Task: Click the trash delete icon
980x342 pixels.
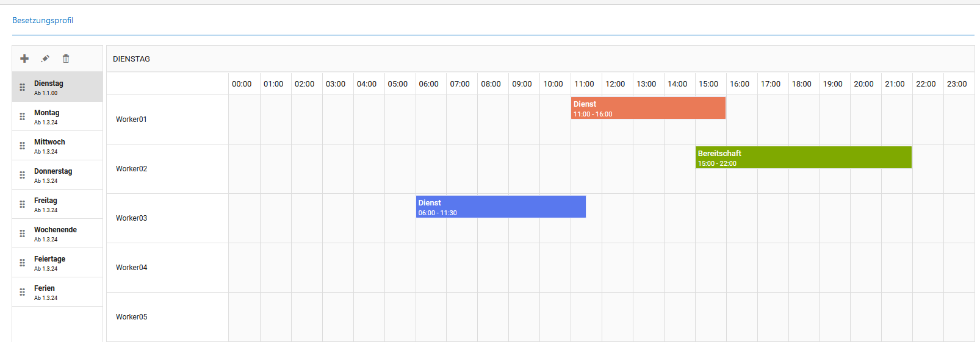Action: (x=66, y=59)
